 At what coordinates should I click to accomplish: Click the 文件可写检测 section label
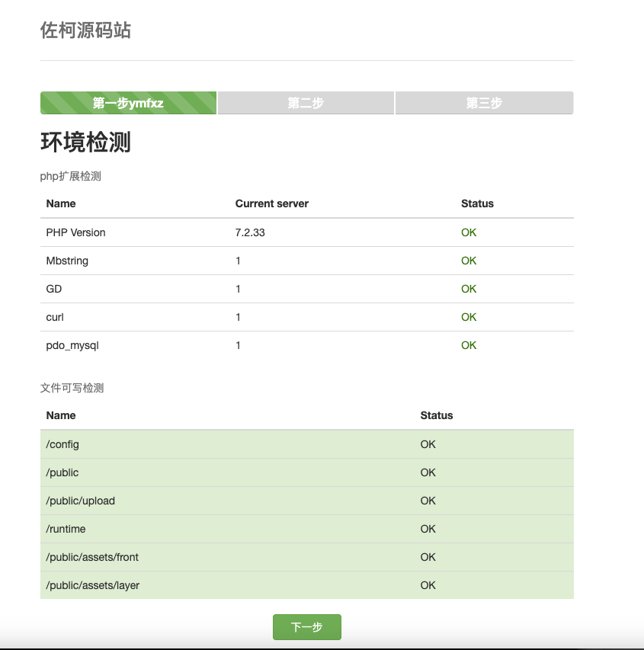(x=73, y=388)
